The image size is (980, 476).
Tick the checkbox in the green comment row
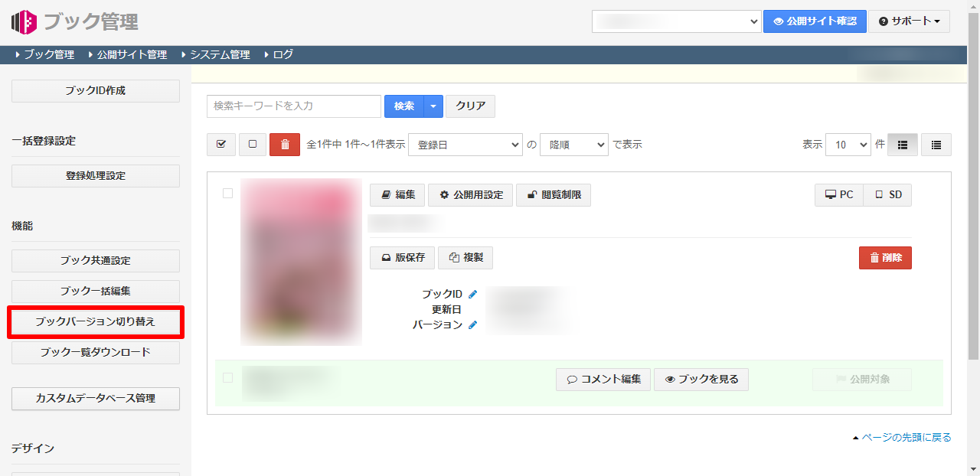coord(227,377)
